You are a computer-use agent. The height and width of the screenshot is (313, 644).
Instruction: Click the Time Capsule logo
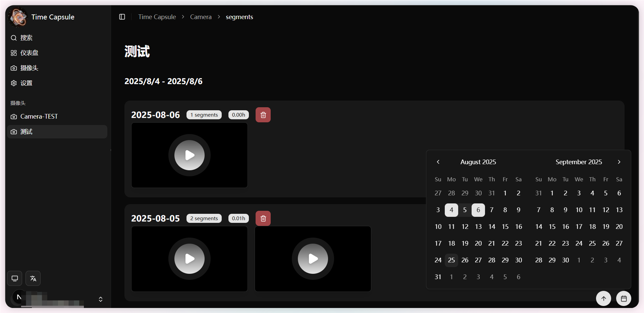(18, 17)
